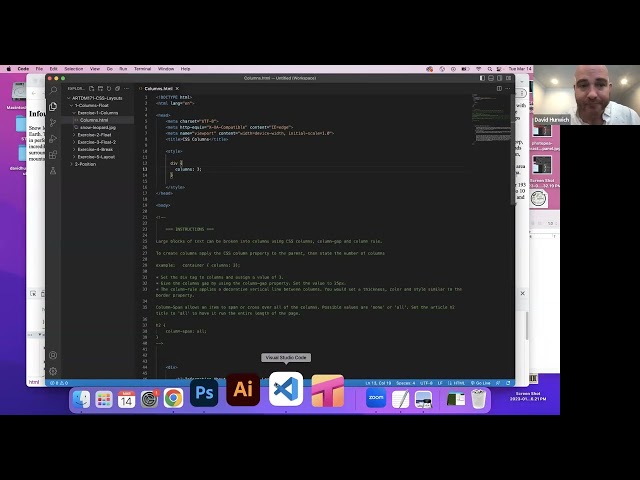Open Spotlight search in the menu bar
Image resolution: width=640 pixels, height=480 pixels.
pyautogui.click(x=489, y=69)
